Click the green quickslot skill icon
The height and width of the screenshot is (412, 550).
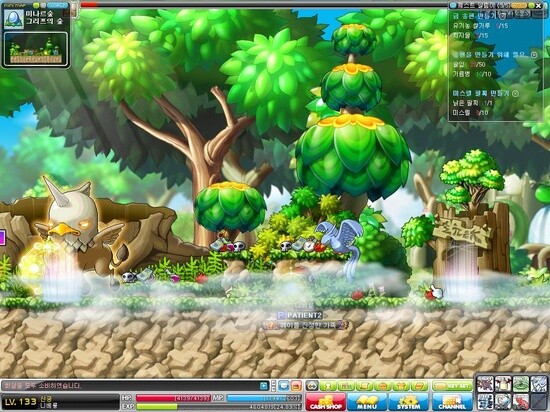[x=521, y=384]
